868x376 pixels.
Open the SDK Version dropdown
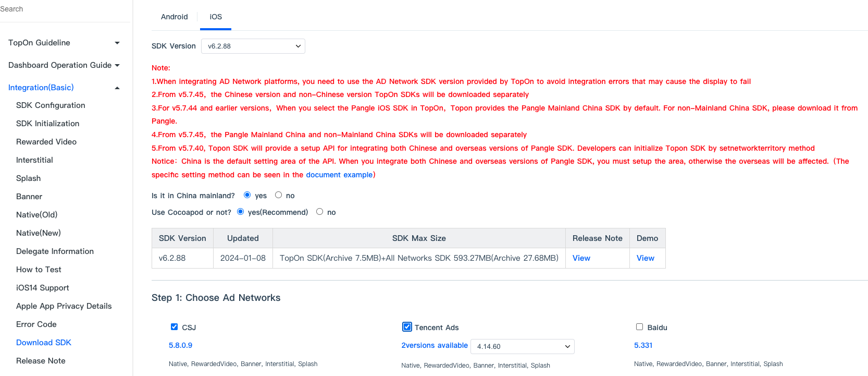tap(253, 46)
